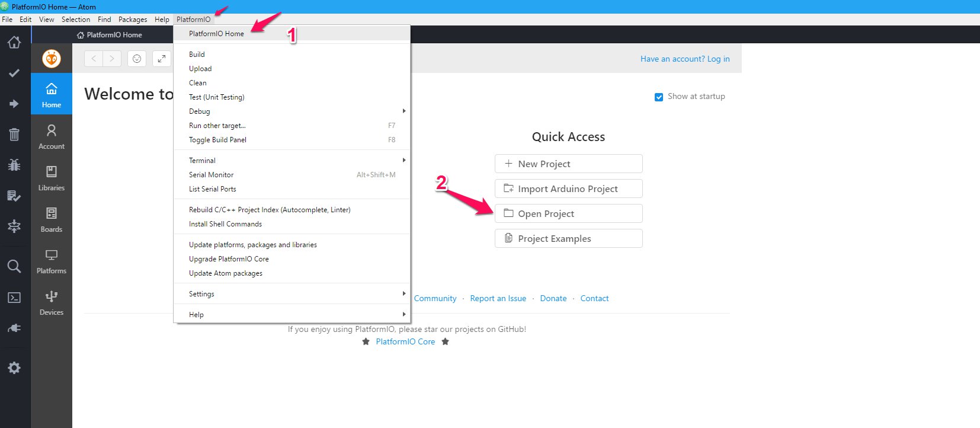Open Devices in PlatformIO sidebar
Viewport: 980px width, 428px height.
click(x=52, y=302)
